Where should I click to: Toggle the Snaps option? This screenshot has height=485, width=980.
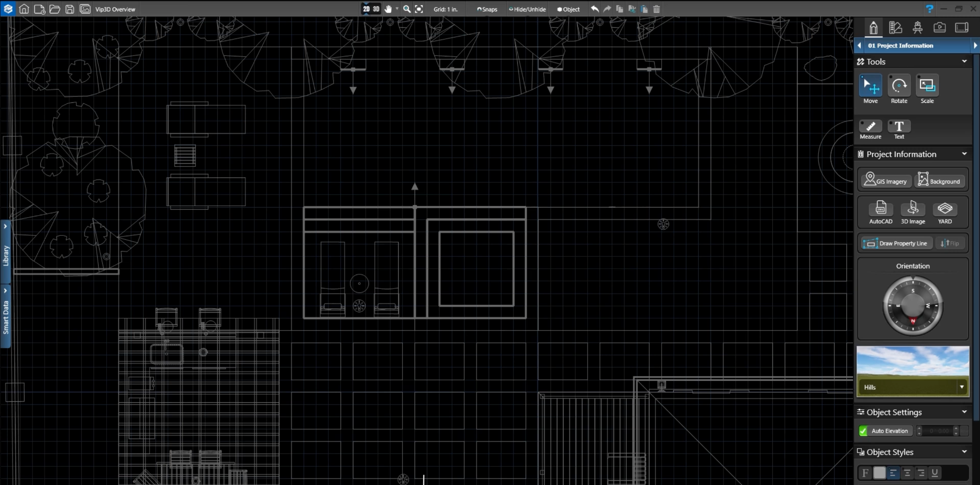point(487,9)
